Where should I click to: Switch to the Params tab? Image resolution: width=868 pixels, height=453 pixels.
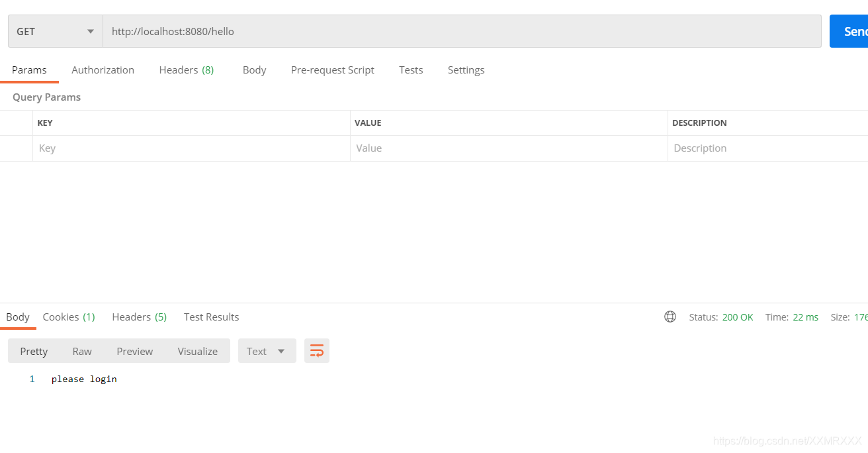[29, 70]
